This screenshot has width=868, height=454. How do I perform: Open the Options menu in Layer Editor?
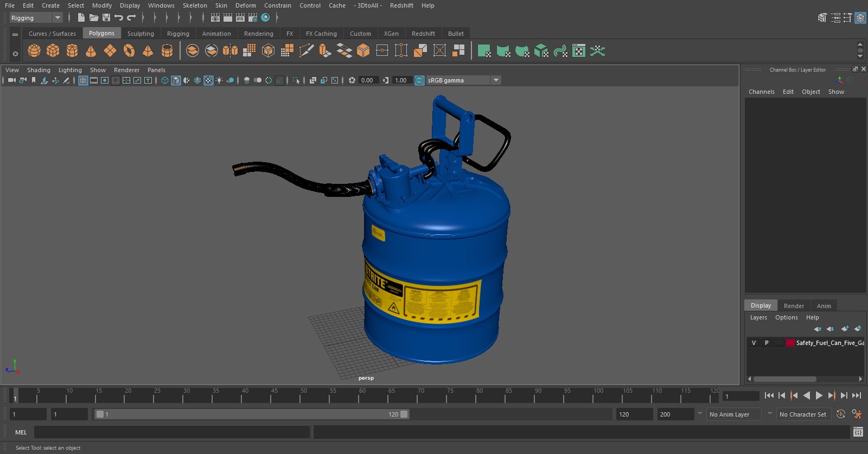coord(786,317)
